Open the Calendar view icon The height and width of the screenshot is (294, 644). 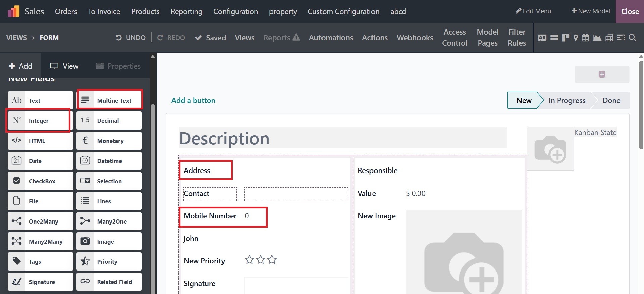click(x=585, y=38)
